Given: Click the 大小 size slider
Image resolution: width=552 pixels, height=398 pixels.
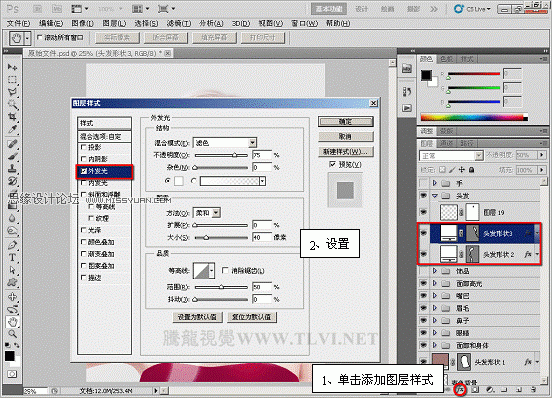Looking at the screenshot, I should pyautogui.click(x=221, y=238).
